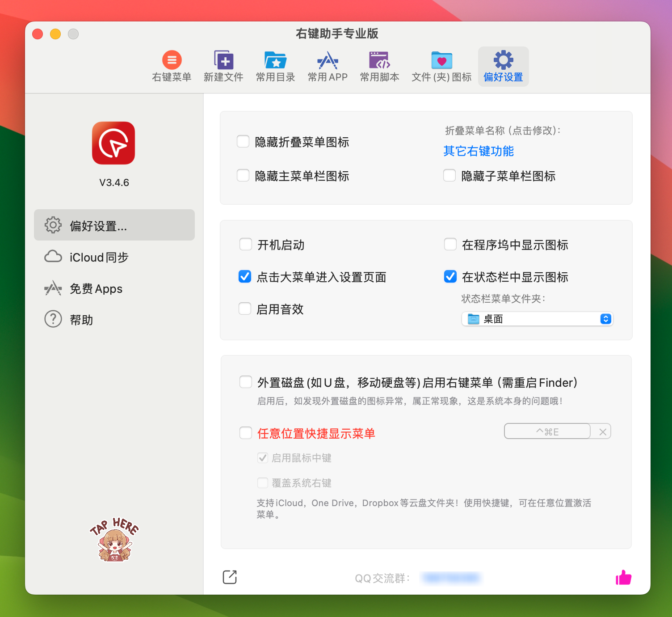
Task: Select 偏好设置... in the sidebar
Action: [114, 225]
